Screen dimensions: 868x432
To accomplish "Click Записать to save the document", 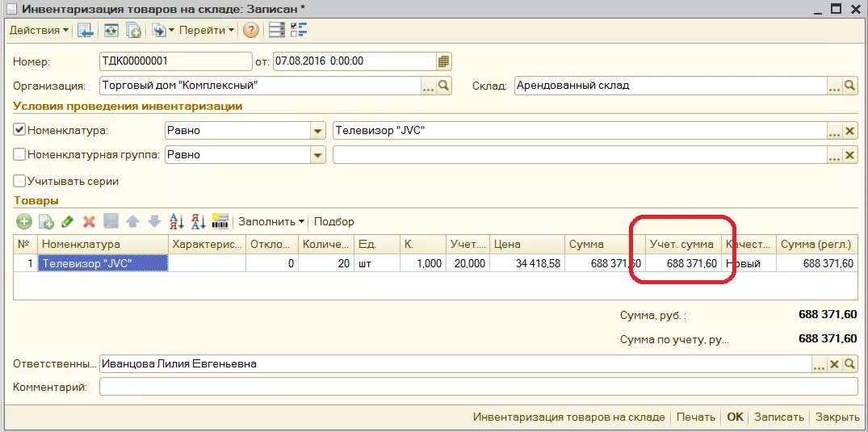I will [779, 417].
